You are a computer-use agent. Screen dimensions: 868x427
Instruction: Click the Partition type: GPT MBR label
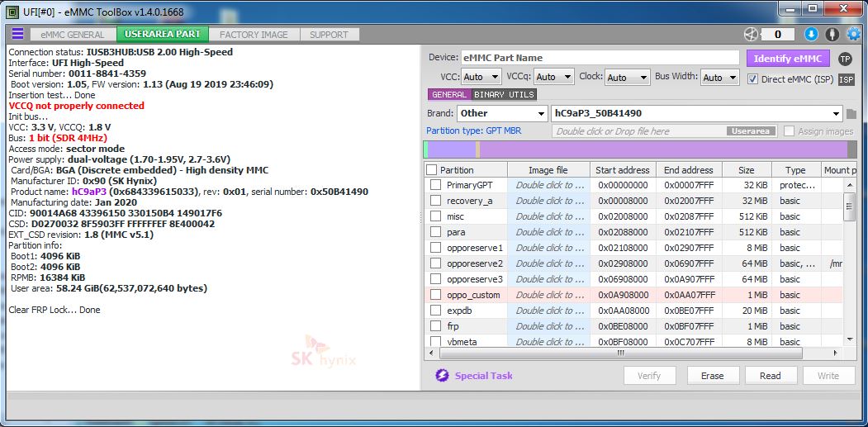[x=473, y=130]
